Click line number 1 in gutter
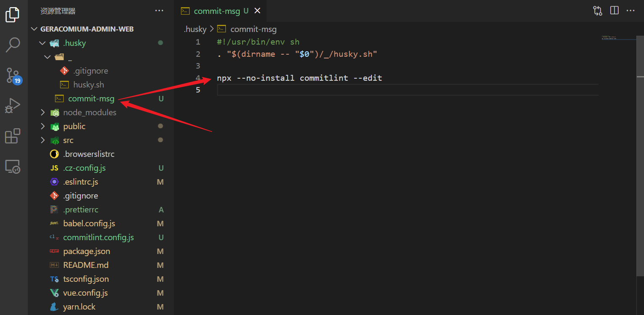Image resolution: width=644 pixels, height=315 pixels. point(198,42)
